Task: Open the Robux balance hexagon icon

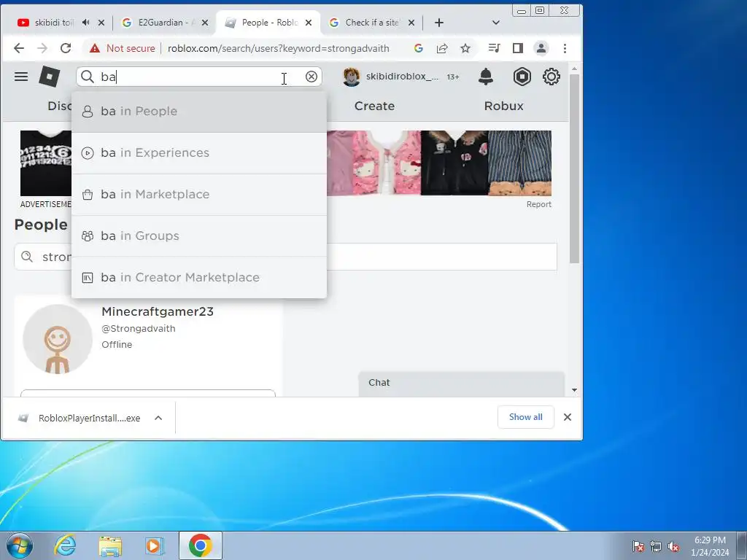Action: pyautogui.click(x=522, y=77)
